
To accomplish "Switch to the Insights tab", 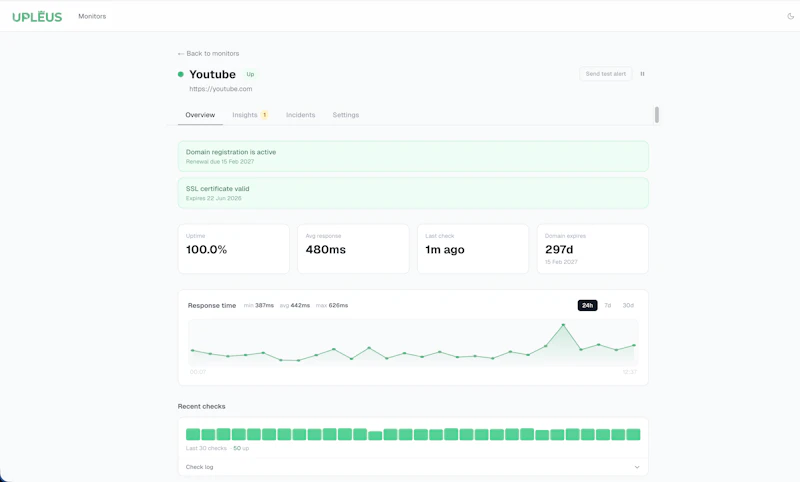I will pyautogui.click(x=245, y=115).
